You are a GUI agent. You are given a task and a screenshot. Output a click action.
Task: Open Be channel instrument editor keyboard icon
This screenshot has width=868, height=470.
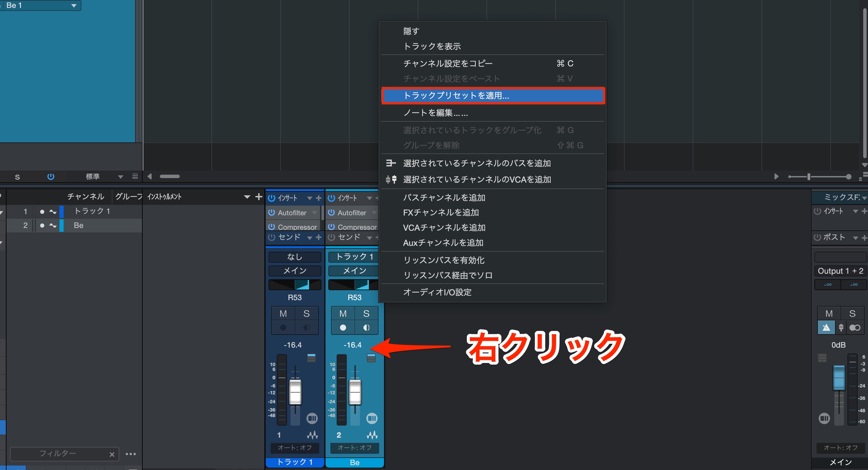pyautogui.click(x=372, y=418)
